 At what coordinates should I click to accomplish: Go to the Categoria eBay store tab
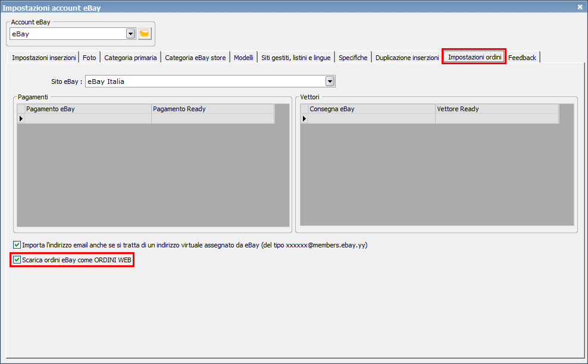point(195,57)
